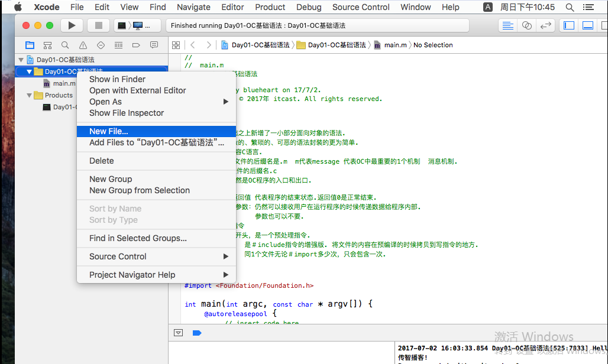The width and height of the screenshot is (608, 364).
Task: Click project Day01-OC基础语法 in jump bar
Action: 256,45
